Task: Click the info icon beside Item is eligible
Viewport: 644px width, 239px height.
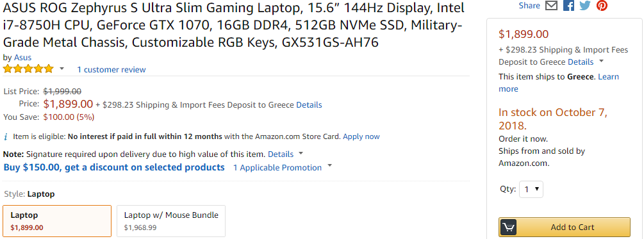Action: point(6,136)
